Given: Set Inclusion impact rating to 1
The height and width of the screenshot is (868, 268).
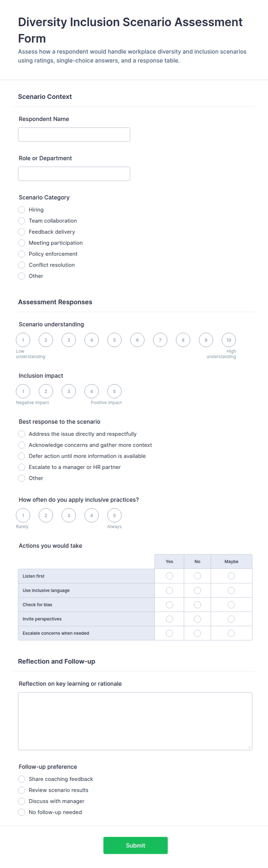Looking at the screenshot, I should (x=23, y=391).
